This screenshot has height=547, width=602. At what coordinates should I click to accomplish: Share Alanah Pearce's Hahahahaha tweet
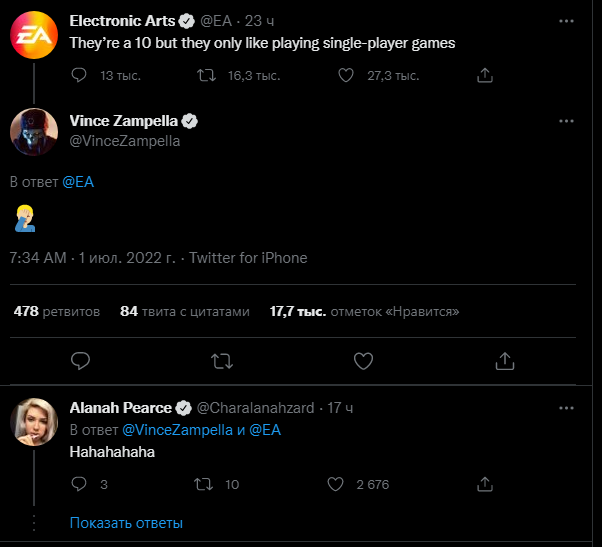click(485, 485)
